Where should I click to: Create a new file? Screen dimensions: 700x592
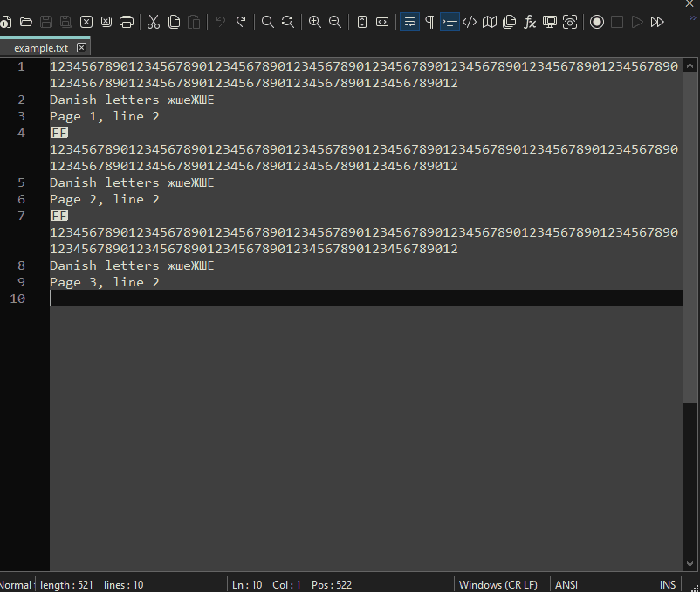point(6,22)
